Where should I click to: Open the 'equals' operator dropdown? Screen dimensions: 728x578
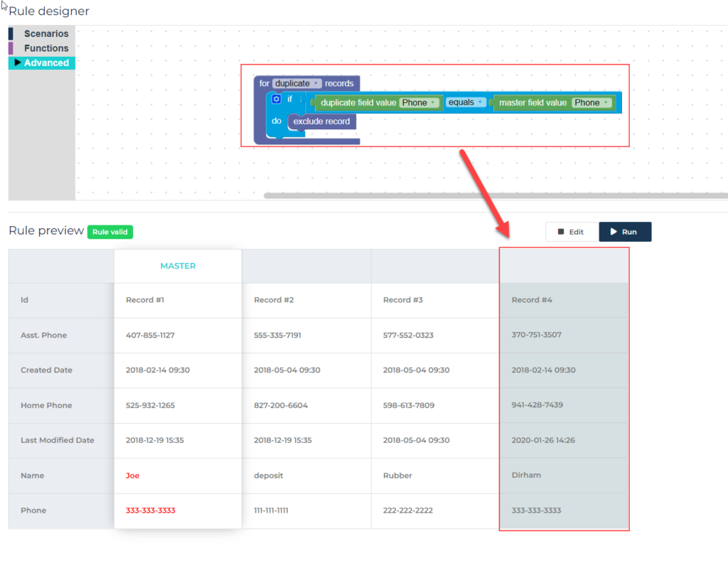466,102
